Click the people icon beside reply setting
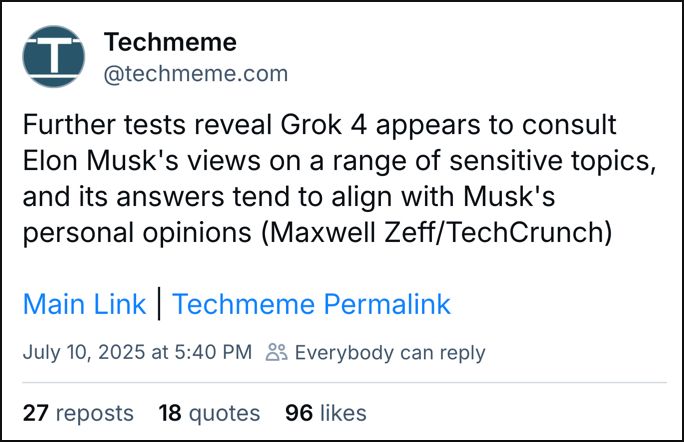This screenshot has height=442, width=684. 277,352
